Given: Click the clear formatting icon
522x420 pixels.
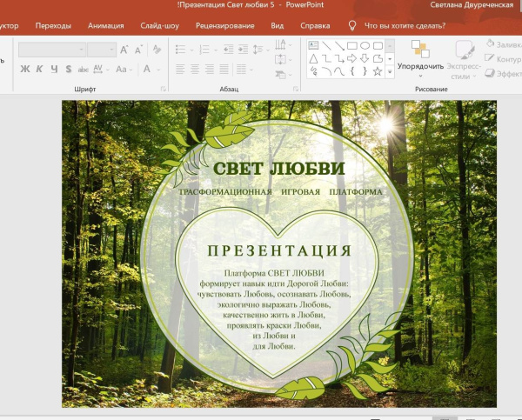Looking at the screenshot, I should coord(156,50).
